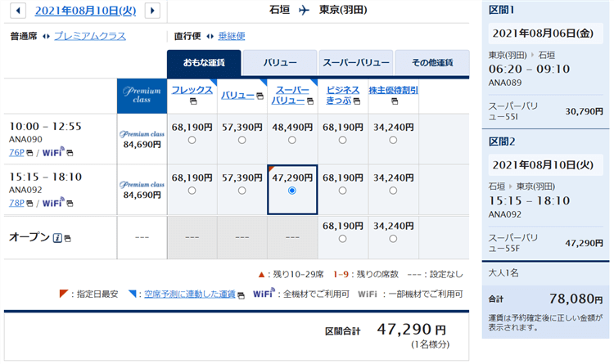Go to next date with right arrow
This screenshot has width=614, height=364.
(x=151, y=11)
